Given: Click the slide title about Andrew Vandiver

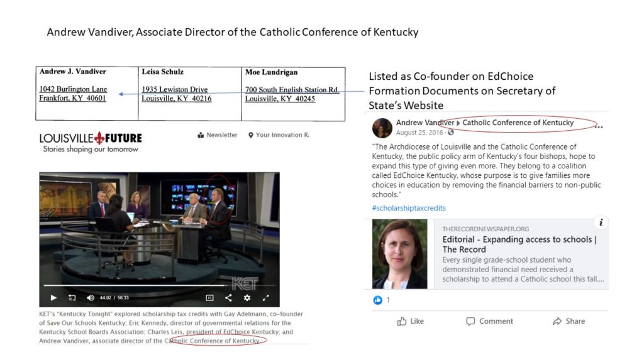Looking at the screenshot, I should pos(233,32).
